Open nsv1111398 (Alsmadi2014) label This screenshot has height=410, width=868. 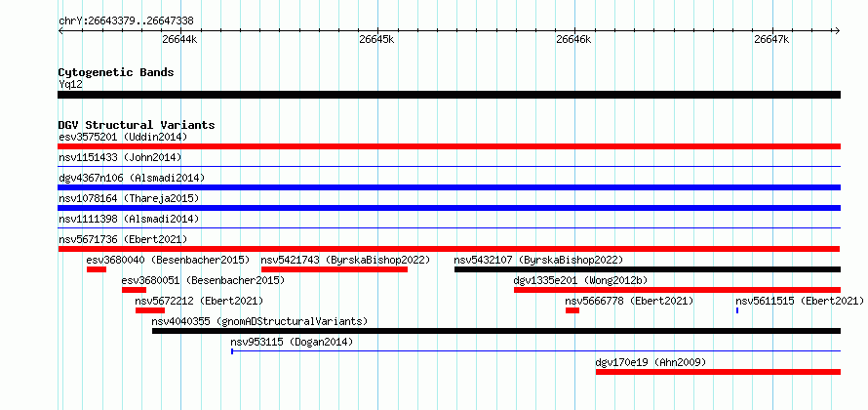(x=129, y=219)
